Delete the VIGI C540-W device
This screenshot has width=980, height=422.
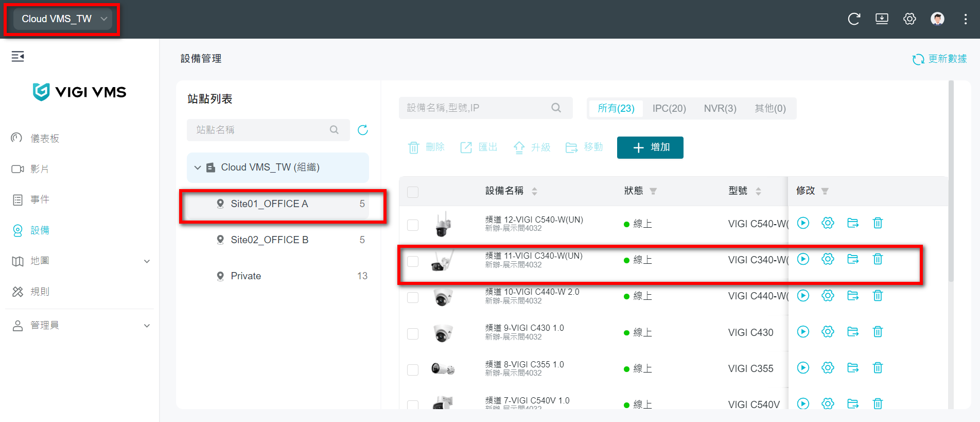[878, 223]
